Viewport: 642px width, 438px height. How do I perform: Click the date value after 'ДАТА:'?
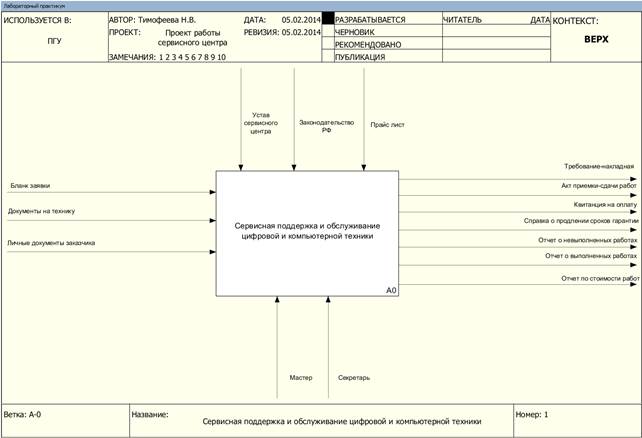(301, 20)
